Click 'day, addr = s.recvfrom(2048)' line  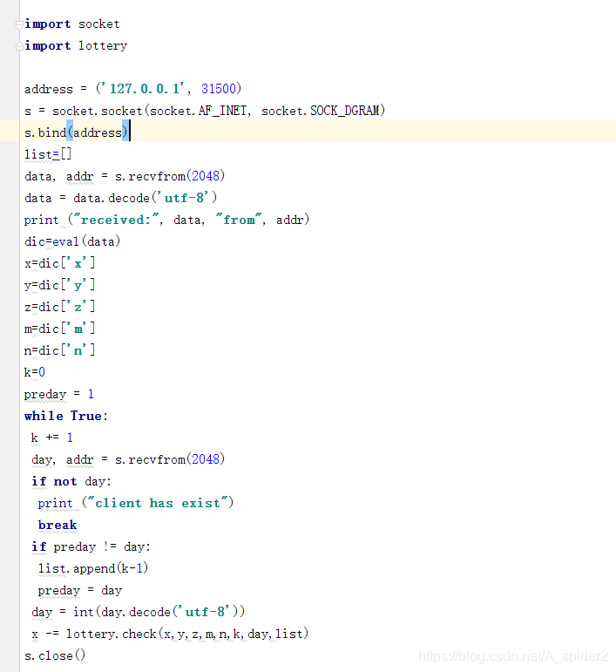pyautogui.click(x=128, y=459)
